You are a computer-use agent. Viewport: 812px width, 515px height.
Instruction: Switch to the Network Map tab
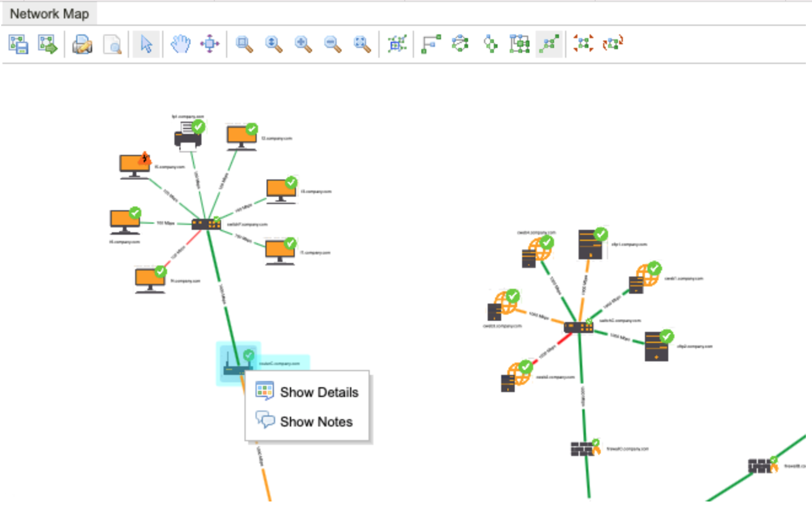pyautogui.click(x=49, y=14)
